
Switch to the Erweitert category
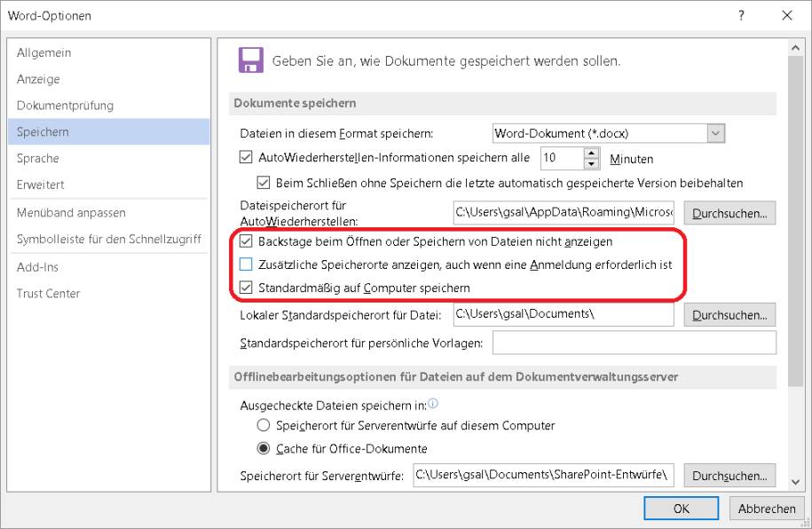pyautogui.click(x=41, y=185)
